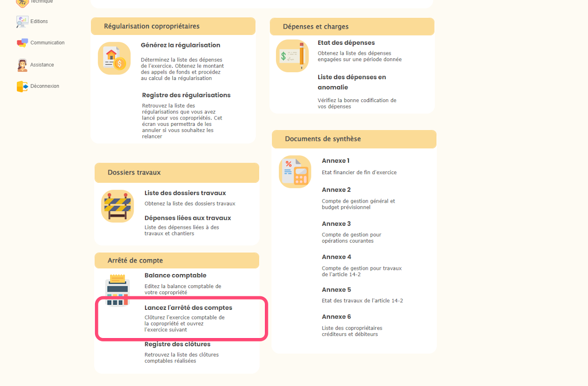The height and width of the screenshot is (386, 588).
Task: Select Dépenses liées aux travaux
Action: (187, 218)
